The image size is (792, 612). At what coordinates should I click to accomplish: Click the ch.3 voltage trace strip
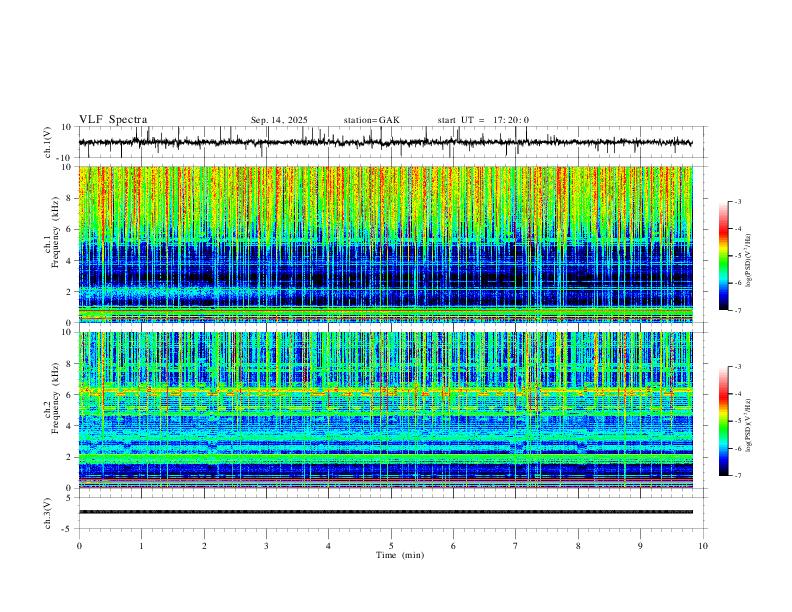coord(385,512)
